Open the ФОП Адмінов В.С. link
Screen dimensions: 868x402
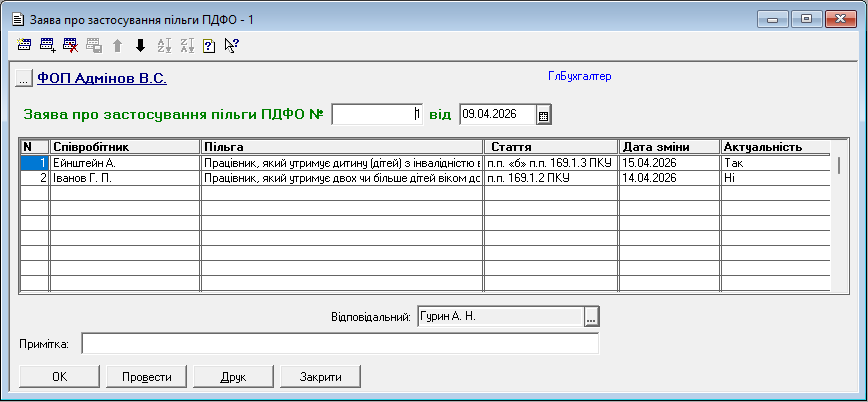101,77
